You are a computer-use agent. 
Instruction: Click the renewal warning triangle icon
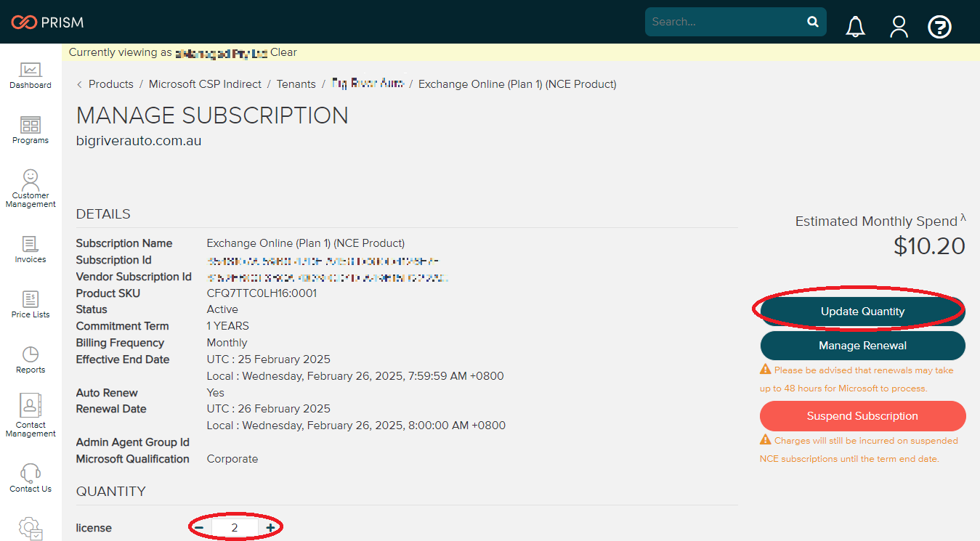tap(766, 370)
